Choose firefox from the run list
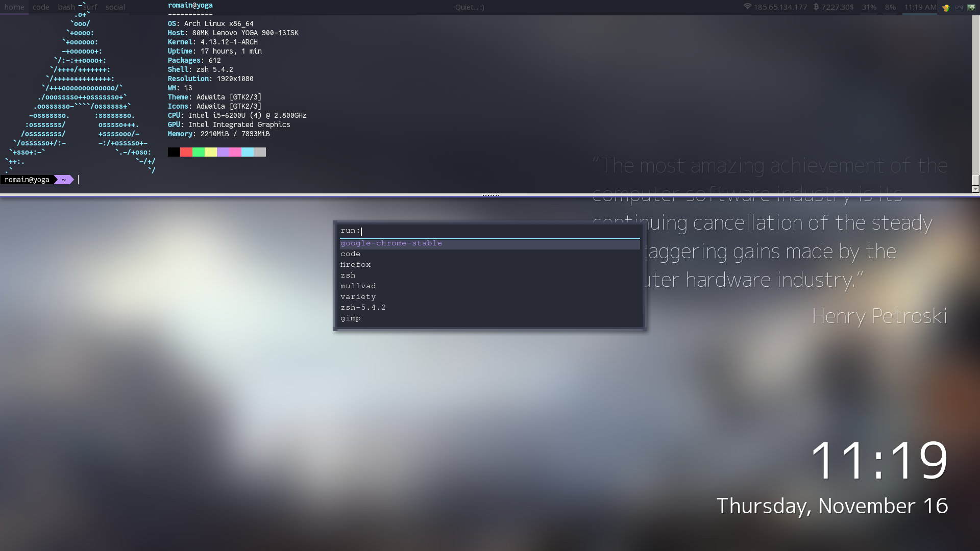Viewport: 980px width, 551px height. (x=356, y=265)
